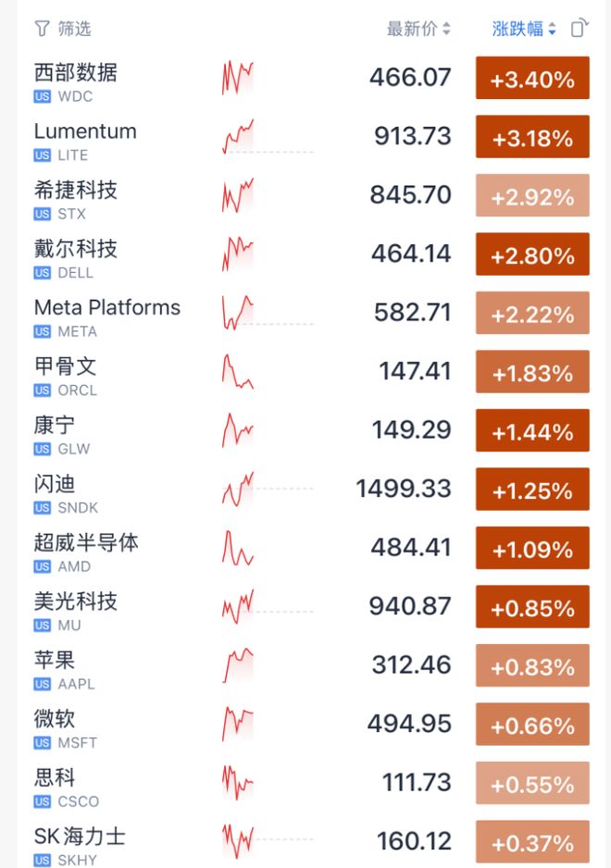Open the 戴尔科技 DELL stock row
Screen dimensions: 611x868
(x=305, y=254)
